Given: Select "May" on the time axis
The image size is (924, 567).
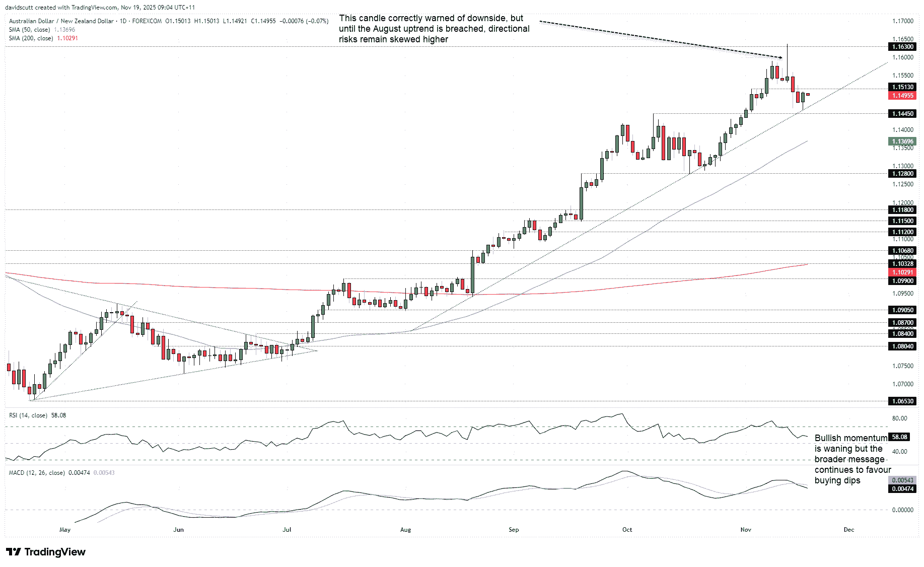Looking at the screenshot, I should click(64, 530).
